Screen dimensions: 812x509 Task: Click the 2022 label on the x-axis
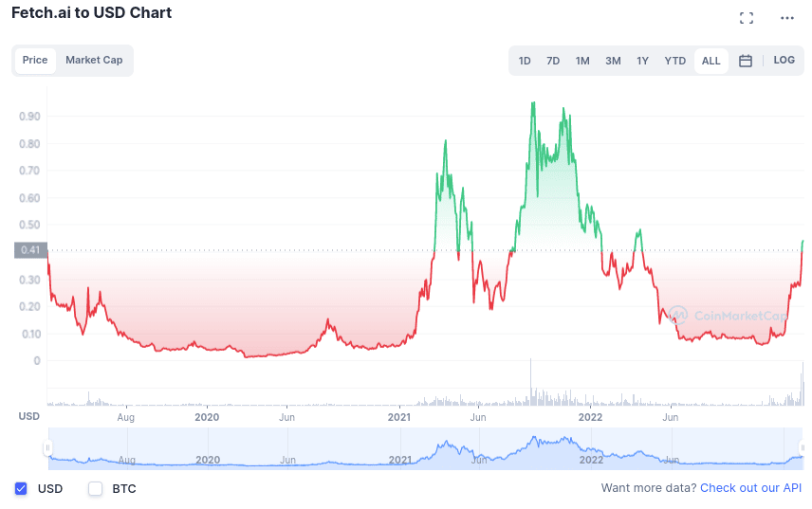pyautogui.click(x=590, y=417)
